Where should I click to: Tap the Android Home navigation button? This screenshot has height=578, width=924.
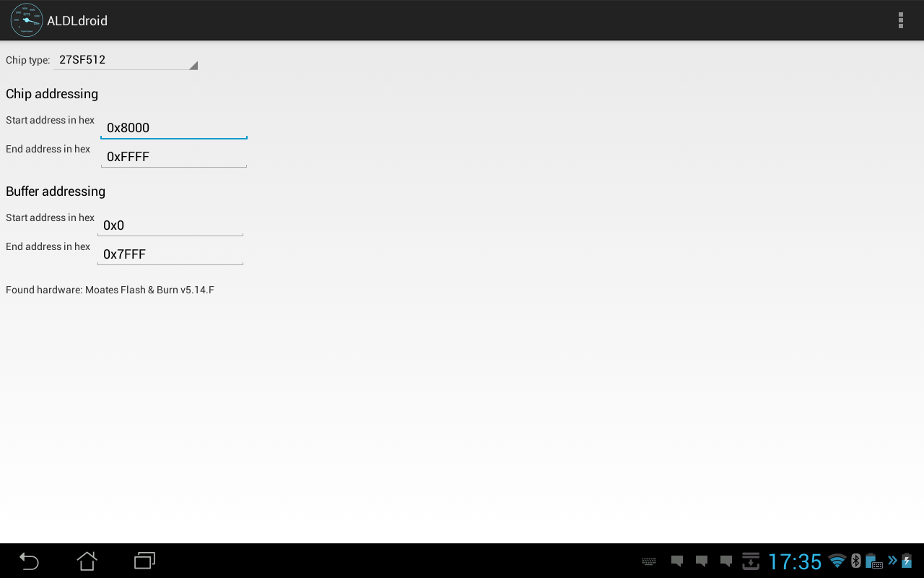coord(87,561)
